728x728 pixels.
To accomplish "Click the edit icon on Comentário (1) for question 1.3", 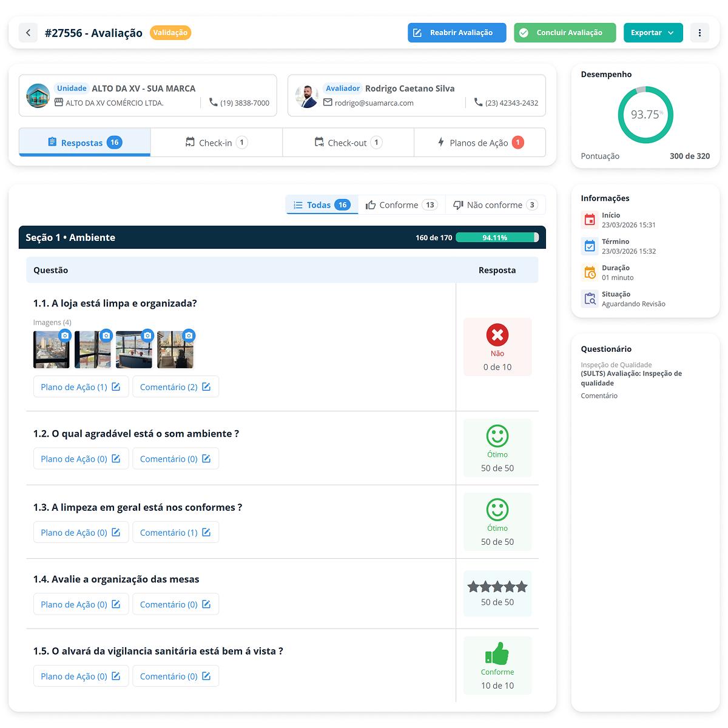I will pos(207,532).
